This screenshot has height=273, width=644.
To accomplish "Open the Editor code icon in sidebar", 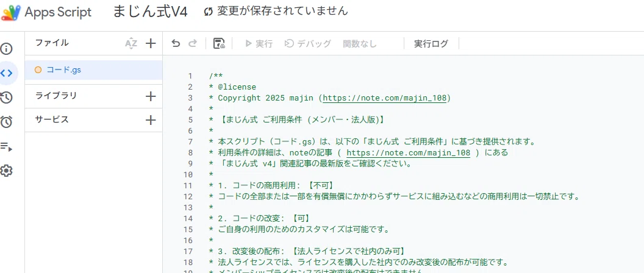I will pyautogui.click(x=6, y=74).
